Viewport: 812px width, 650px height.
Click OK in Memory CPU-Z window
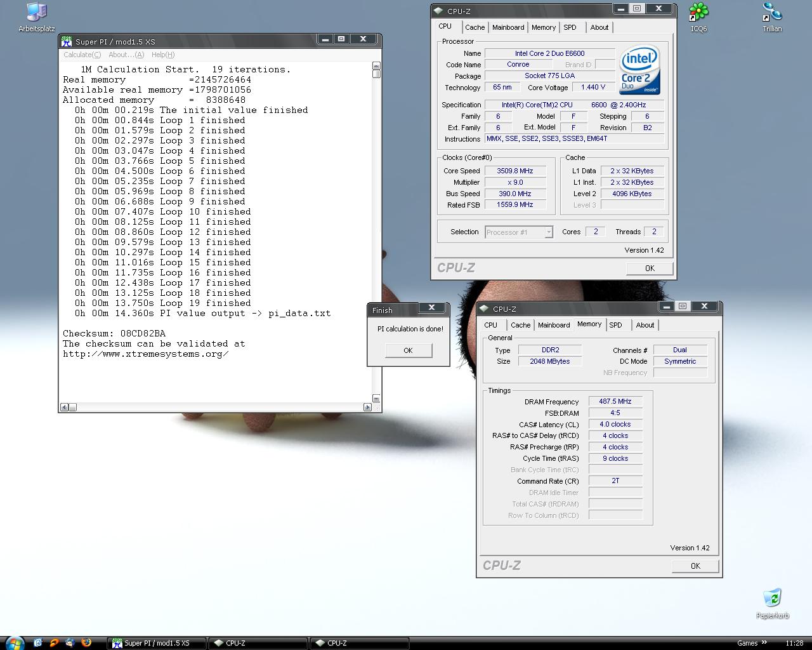695,566
